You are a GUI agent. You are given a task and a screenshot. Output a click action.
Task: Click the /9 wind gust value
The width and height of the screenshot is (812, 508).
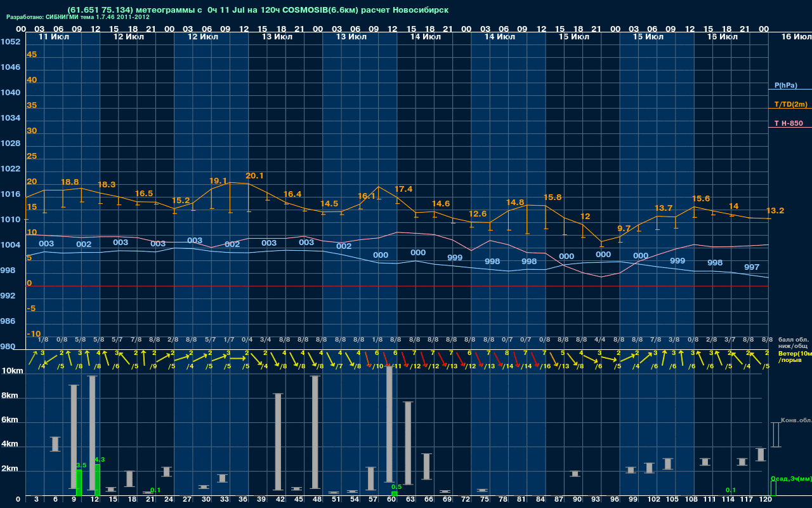point(154,366)
